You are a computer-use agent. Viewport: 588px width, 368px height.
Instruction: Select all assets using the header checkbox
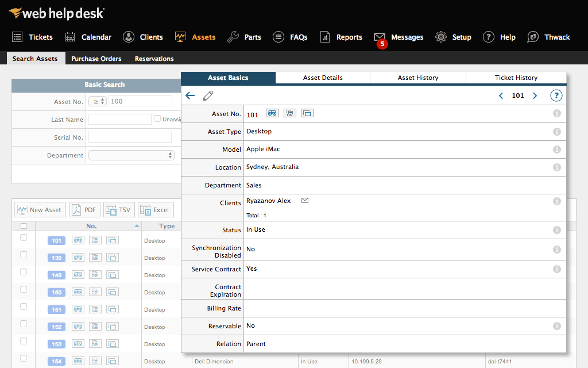pos(24,226)
